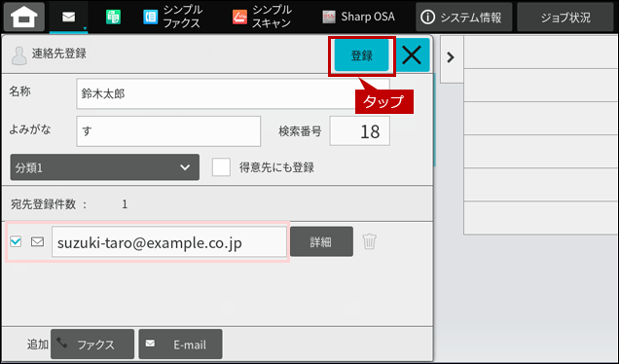The width and height of the screenshot is (619, 364).
Task: Uncheck the suzuki-taro address checkbox
Action: [x=16, y=241]
